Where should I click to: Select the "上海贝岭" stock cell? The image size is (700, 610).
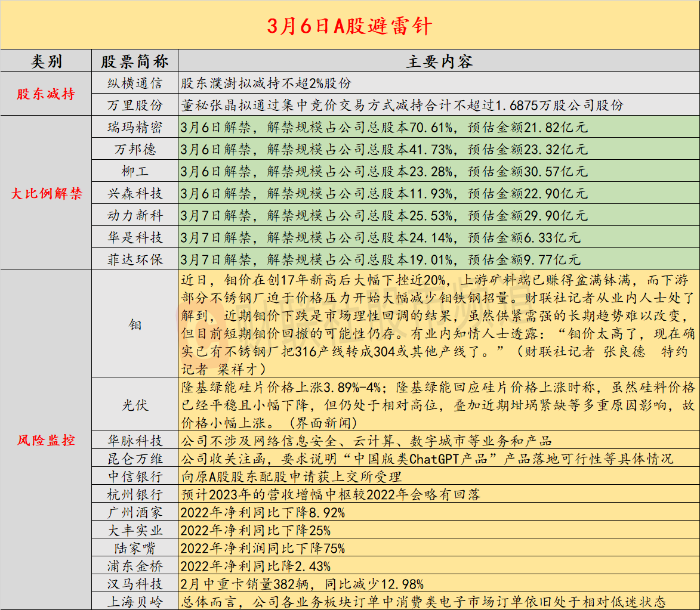[135, 601]
